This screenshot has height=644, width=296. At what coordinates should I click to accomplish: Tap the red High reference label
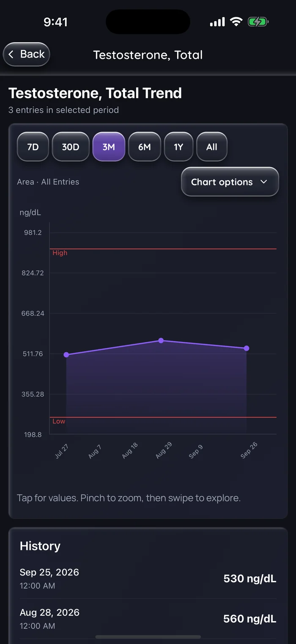pos(60,253)
